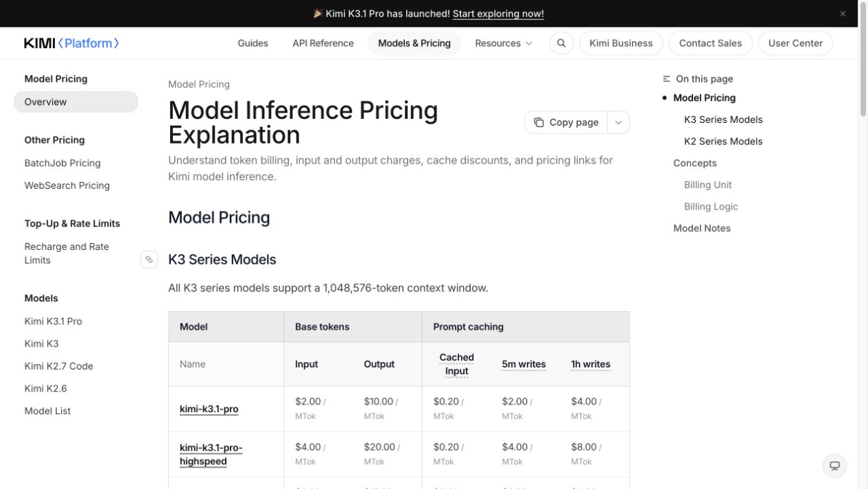Follow the Start exploring now link
Image resolution: width=868 pixels, height=489 pixels.
tap(498, 14)
